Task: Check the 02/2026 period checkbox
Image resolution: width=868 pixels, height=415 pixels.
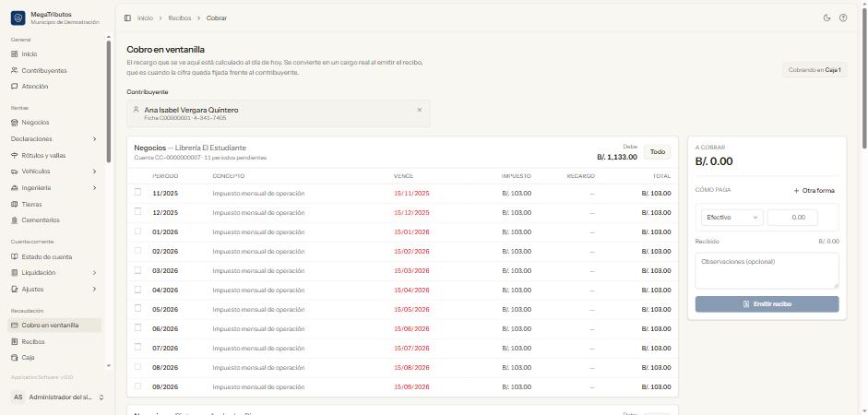Action: coord(137,250)
